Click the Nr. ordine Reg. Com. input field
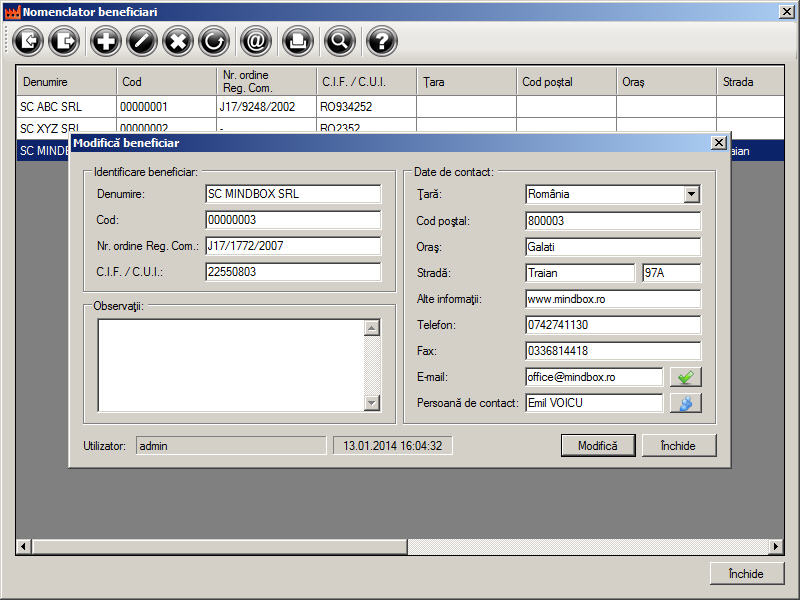This screenshot has width=800, height=600. 293,246
